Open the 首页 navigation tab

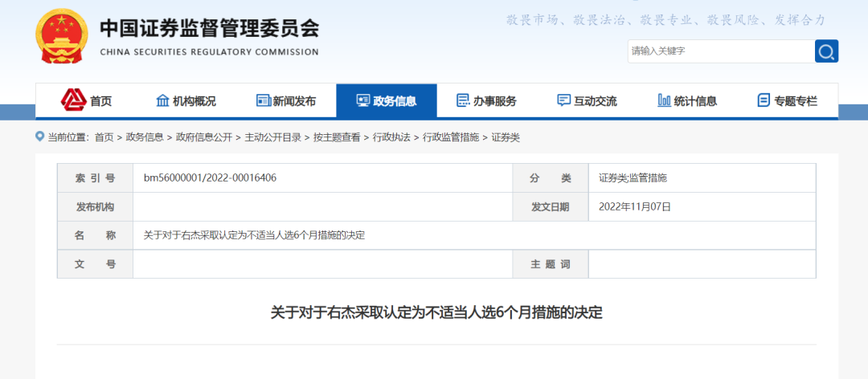[86, 100]
